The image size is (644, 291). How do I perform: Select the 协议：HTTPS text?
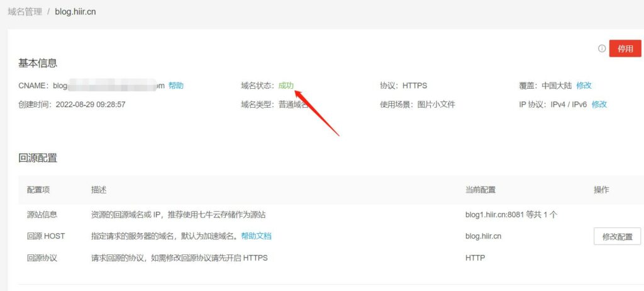click(404, 86)
